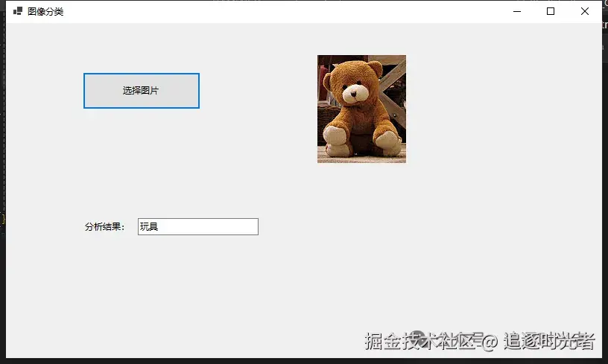Select the teddy bear picture preview
Screen dimensions: 608x364
pos(362,109)
